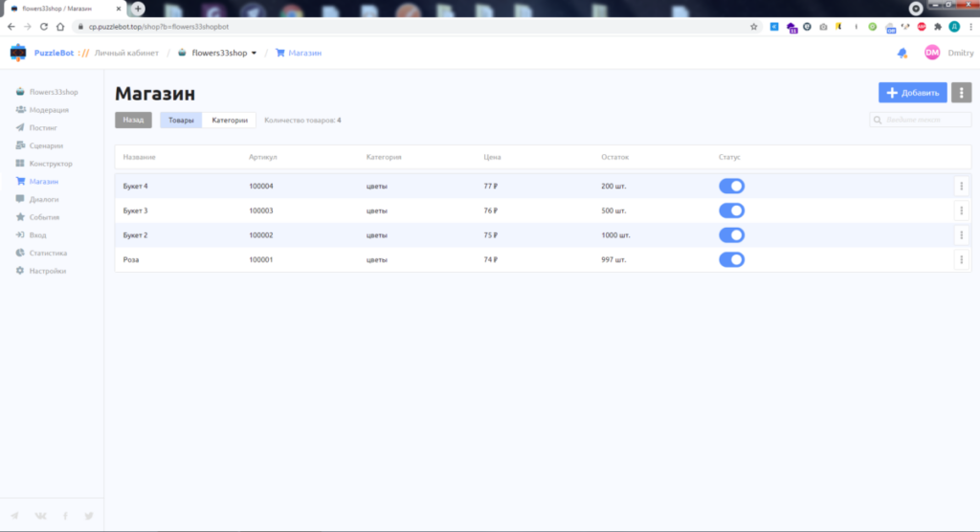Open the three-dot menu for Букет 3
The height and width of the screenshot is (532, 980).
(962, 211)
